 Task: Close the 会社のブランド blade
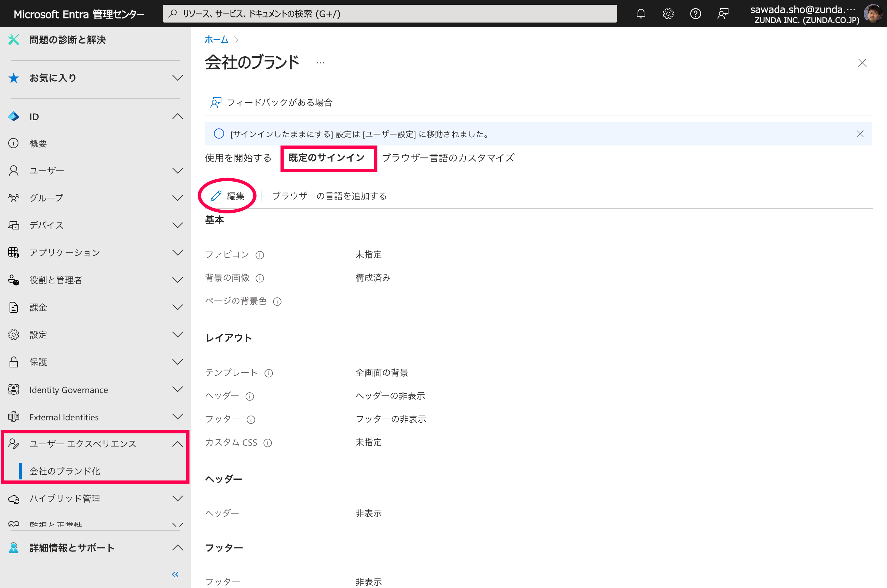click(862, 62)
